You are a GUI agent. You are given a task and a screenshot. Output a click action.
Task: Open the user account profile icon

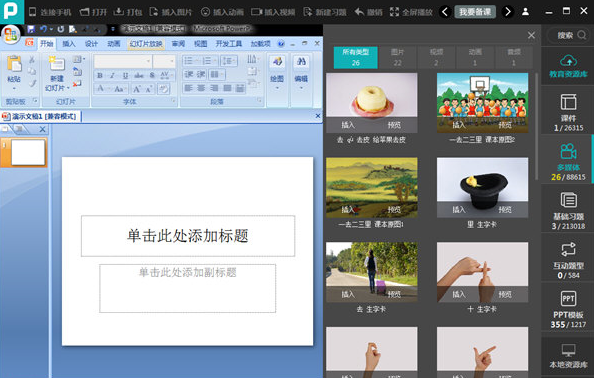point(525,12)
